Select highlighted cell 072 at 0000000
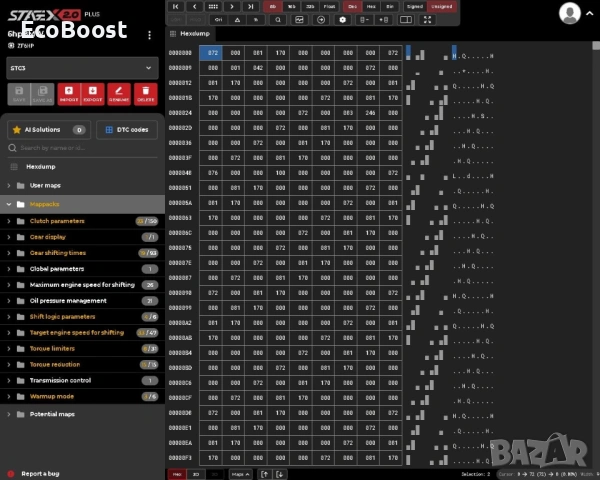Viewport: 600px width, 480px height. click(210, 53)
